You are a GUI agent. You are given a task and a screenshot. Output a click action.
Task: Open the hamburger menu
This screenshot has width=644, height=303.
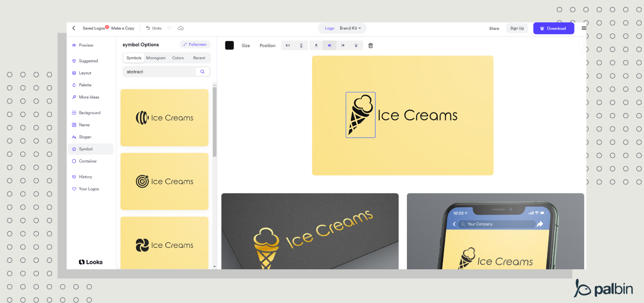click(584, 28)
